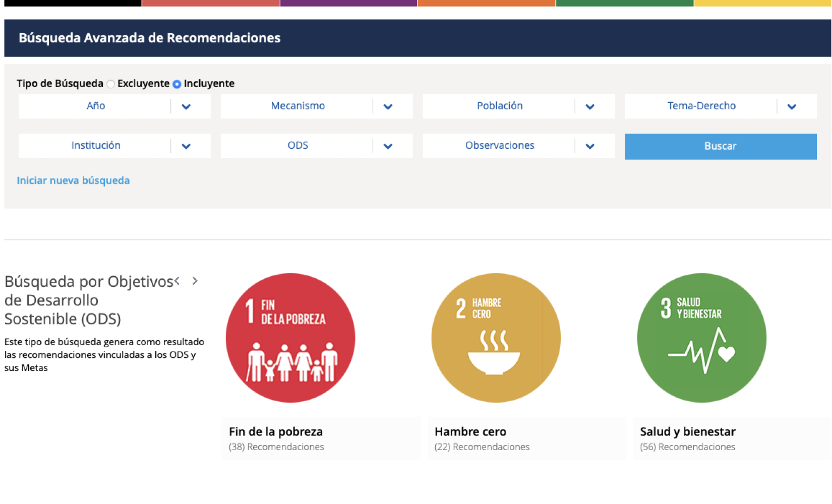832x504 pixels.
Task: Click the purple color bar segment
Action: pyautogui.click(x=348, y=3)
